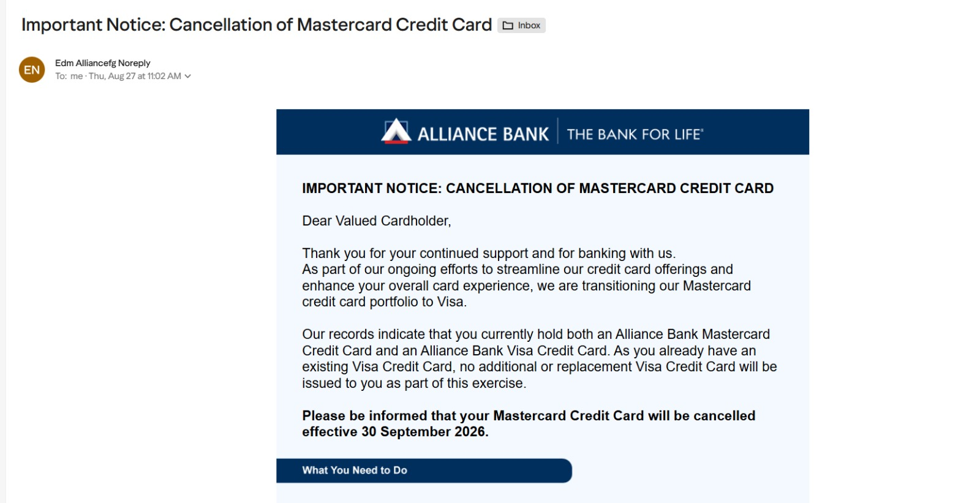Click 'credit card portfolio to Visa' line
The width and height of the screenshot is (980, 503).
coord(384,302)
